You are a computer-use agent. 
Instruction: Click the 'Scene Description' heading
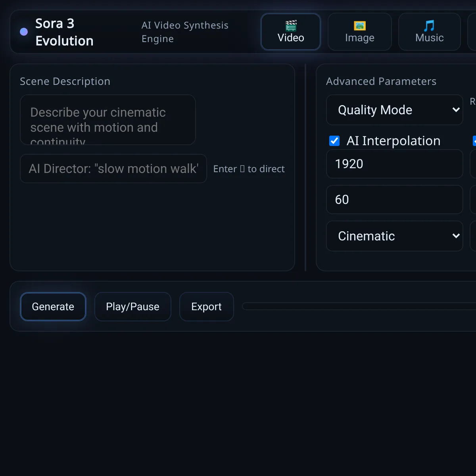(x=65, y=81)
